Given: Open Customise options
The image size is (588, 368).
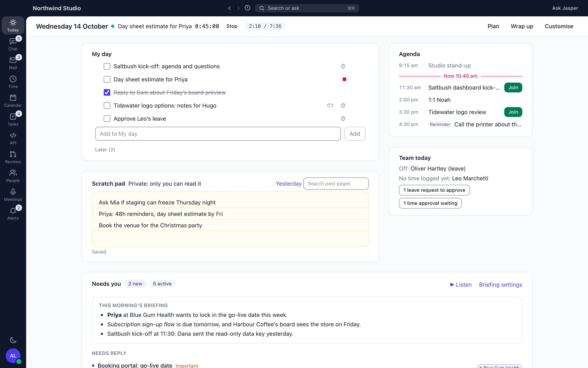Looking at the screenshot, I should (x=559, y=26).
